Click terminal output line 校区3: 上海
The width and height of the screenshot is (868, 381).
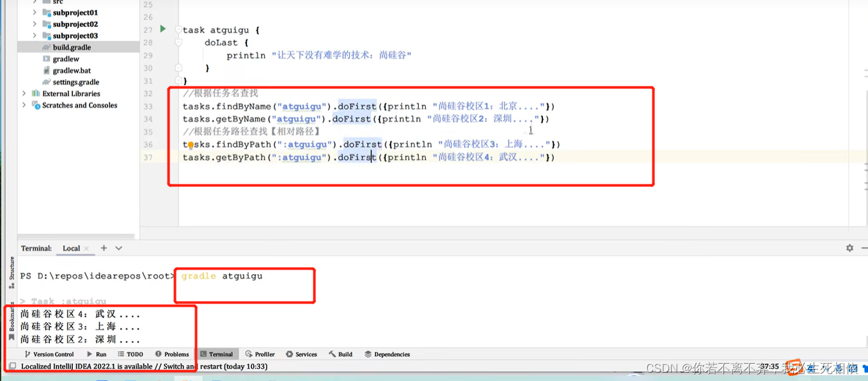point(80,327)
